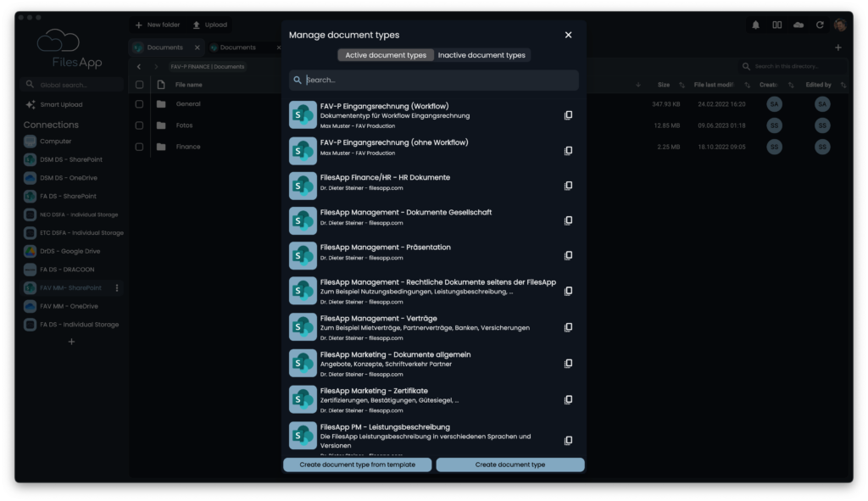This screenshot has width=868, height=501.
Task: Switch to Active document types tab
Action: pyautogui.click(x=386, y=55)
